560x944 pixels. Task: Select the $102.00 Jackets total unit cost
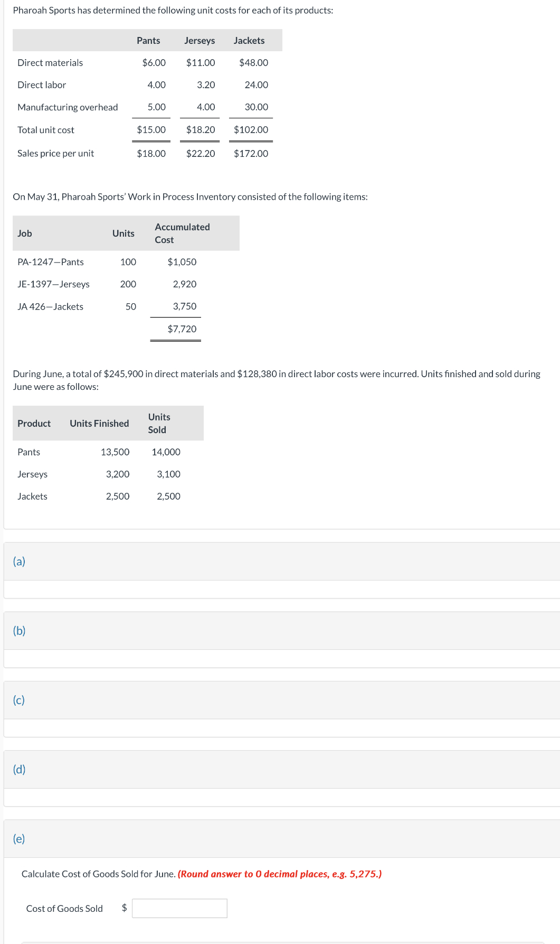click(x=251, y=129)
